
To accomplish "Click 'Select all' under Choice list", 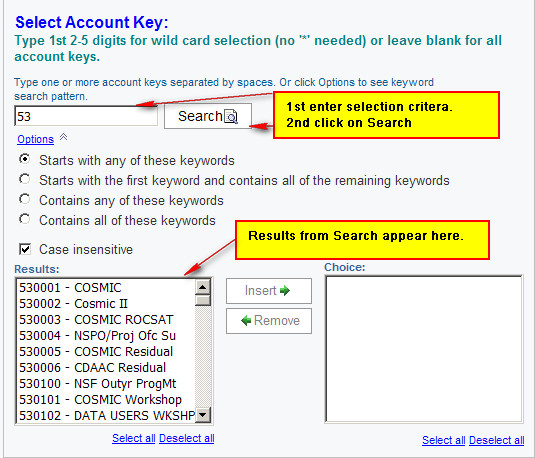I will tap(444, 440).
